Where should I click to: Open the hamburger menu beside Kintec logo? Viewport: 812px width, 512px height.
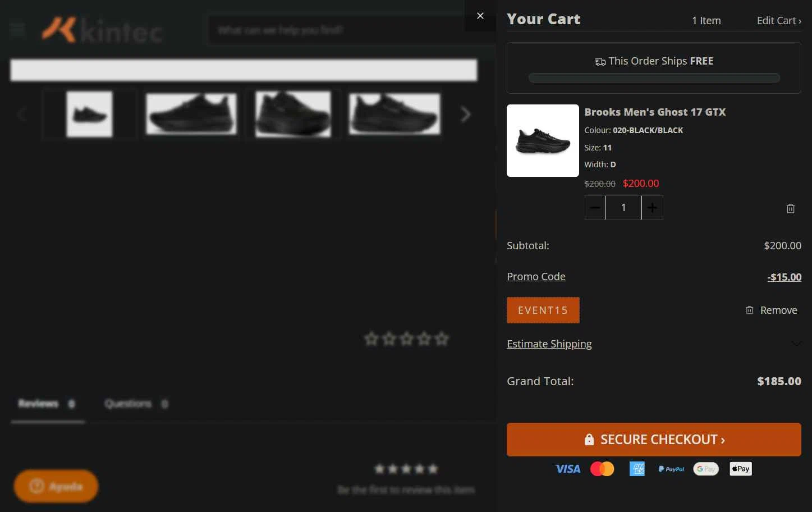click(x=17, y=29)
